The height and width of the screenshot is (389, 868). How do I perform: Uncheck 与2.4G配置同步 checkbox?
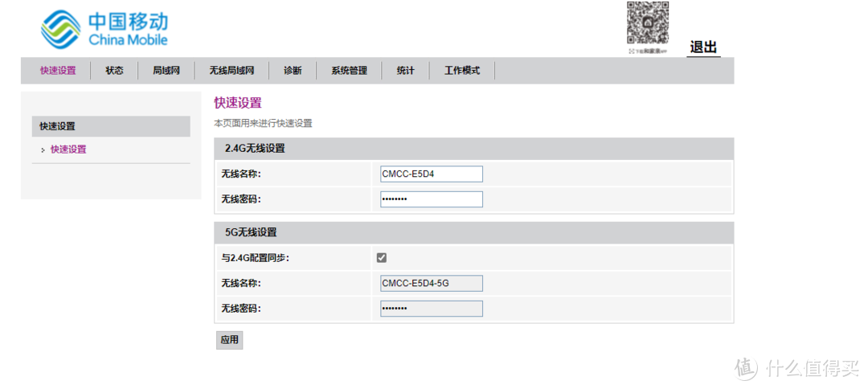point(382,257)
